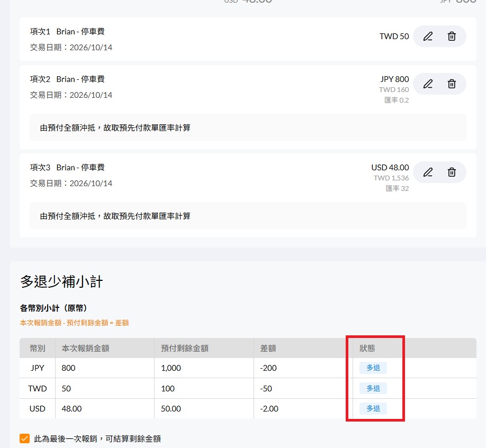Click 多退少補小計 section heading

[x=61, y=282]
